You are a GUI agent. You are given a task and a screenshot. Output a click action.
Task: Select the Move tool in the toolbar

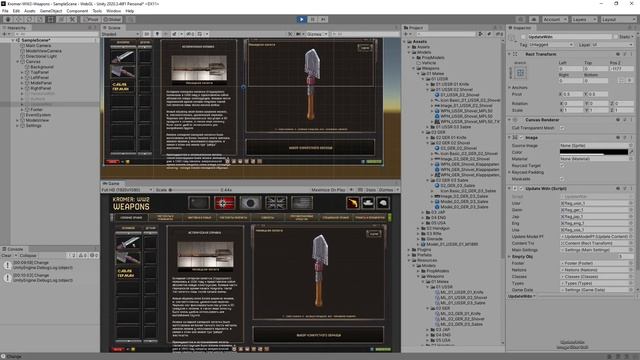pos(18,19)
